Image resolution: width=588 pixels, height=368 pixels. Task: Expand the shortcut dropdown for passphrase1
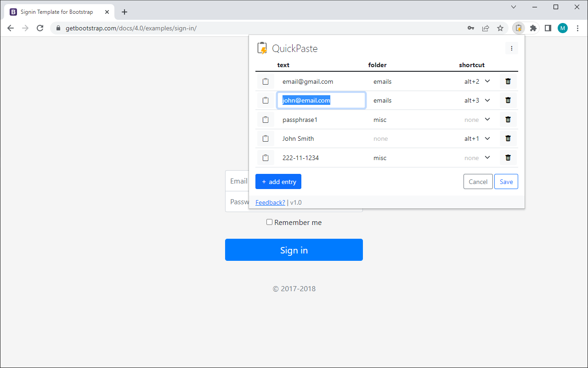487,119
